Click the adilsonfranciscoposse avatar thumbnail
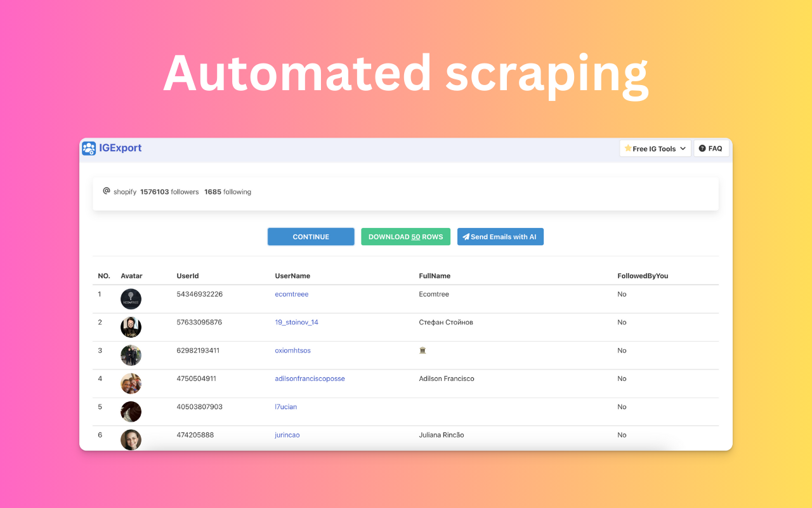Image resolution: width=812 pixels, height=508 pixels. tap(131, 384)
